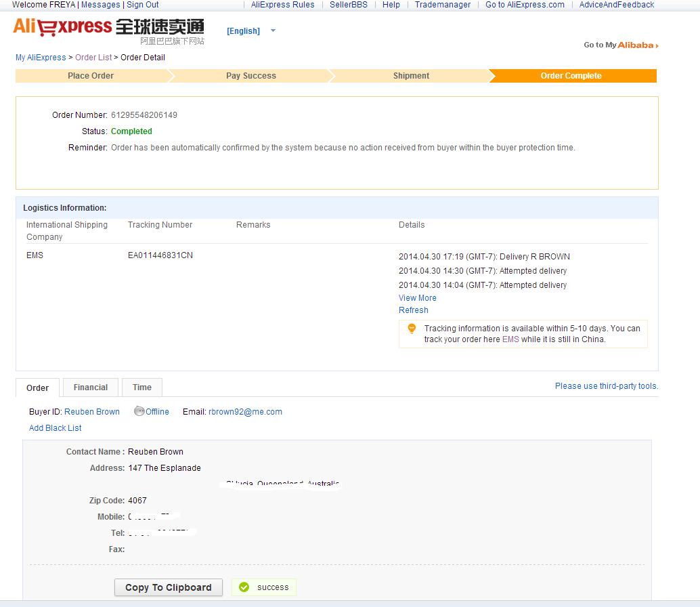The height and width of the screenshot is (607, 700).
Task: Click the Offline status link
Action: pyautogui.click(x=157, y=412)
